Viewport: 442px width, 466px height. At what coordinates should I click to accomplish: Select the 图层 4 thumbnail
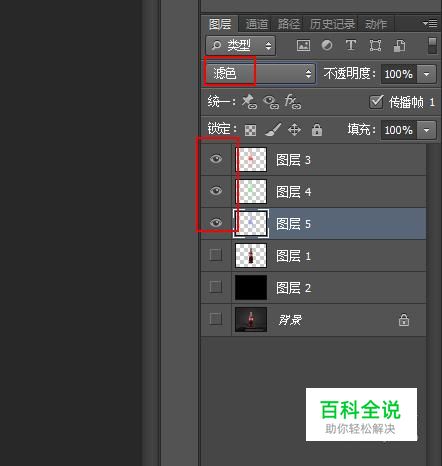[251, 191]
